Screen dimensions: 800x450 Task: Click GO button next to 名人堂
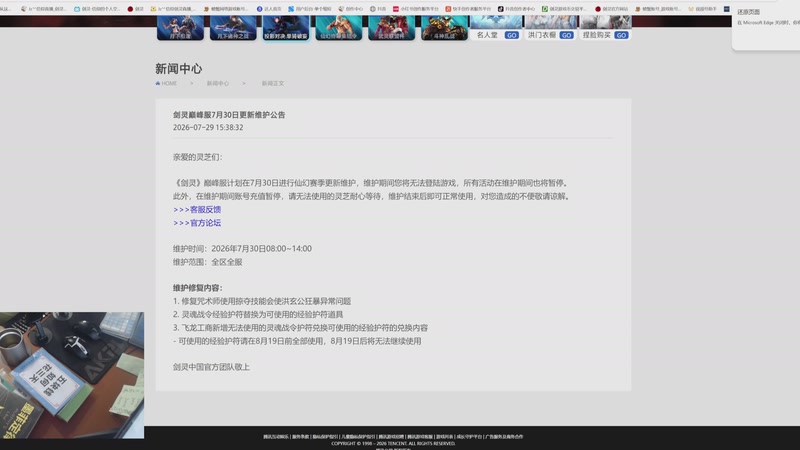[511, 35]
